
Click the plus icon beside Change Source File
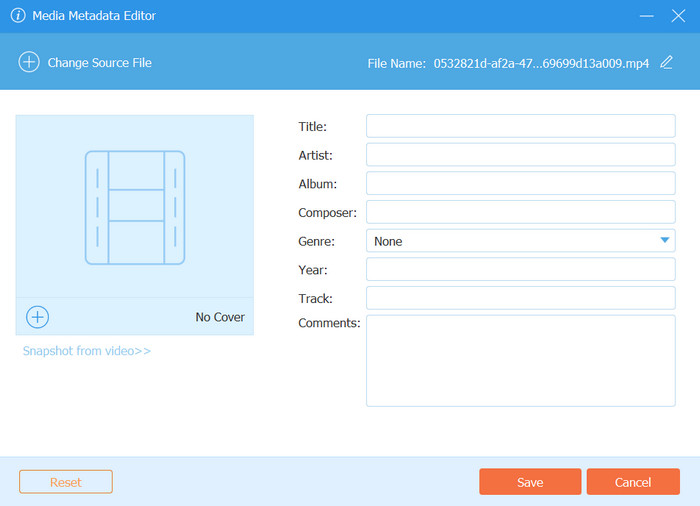pos(29,62)
